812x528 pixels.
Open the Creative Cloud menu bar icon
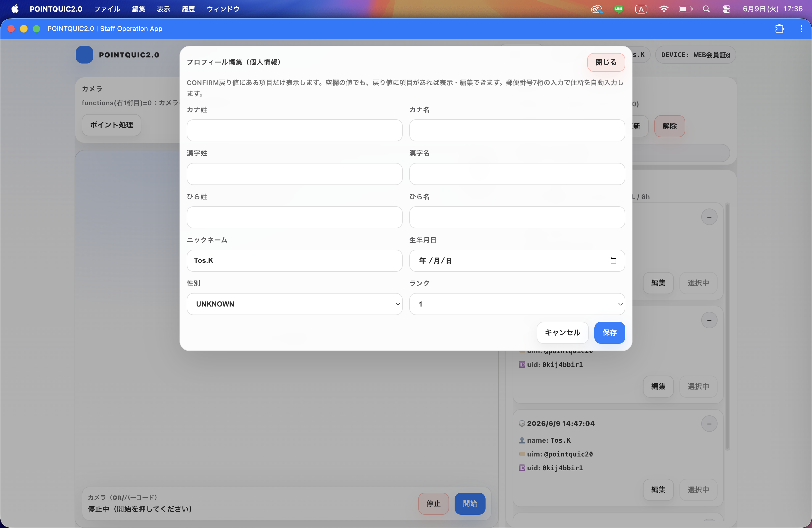596,9
